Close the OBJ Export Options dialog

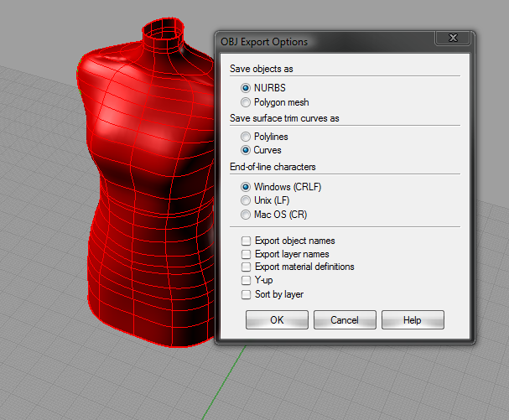(454, 40)
